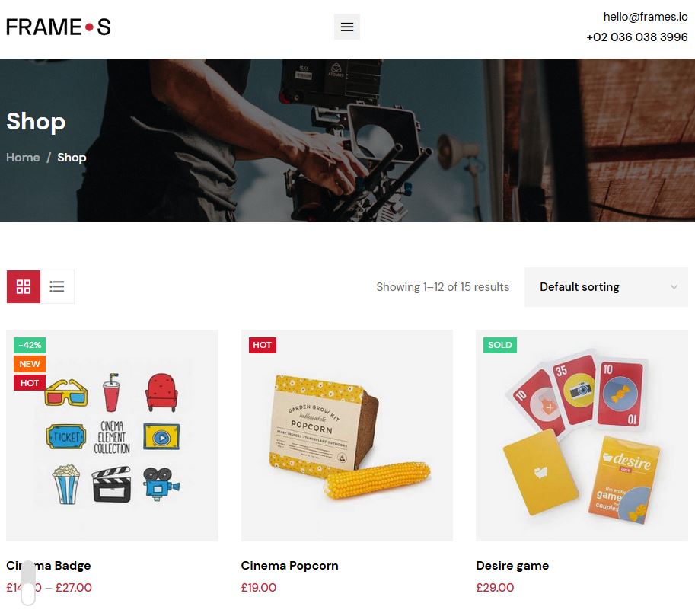Switch to list view layout

tap(57, 286)
